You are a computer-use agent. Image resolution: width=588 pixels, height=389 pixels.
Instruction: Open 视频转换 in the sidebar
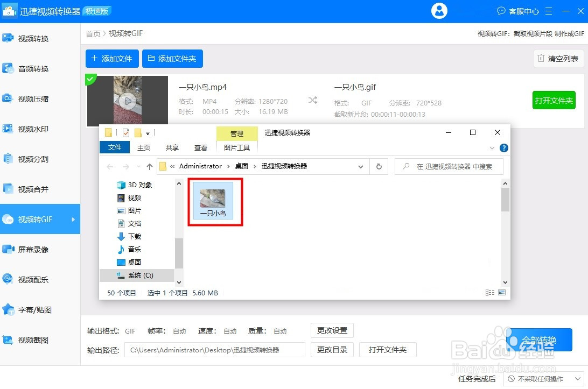40,39
